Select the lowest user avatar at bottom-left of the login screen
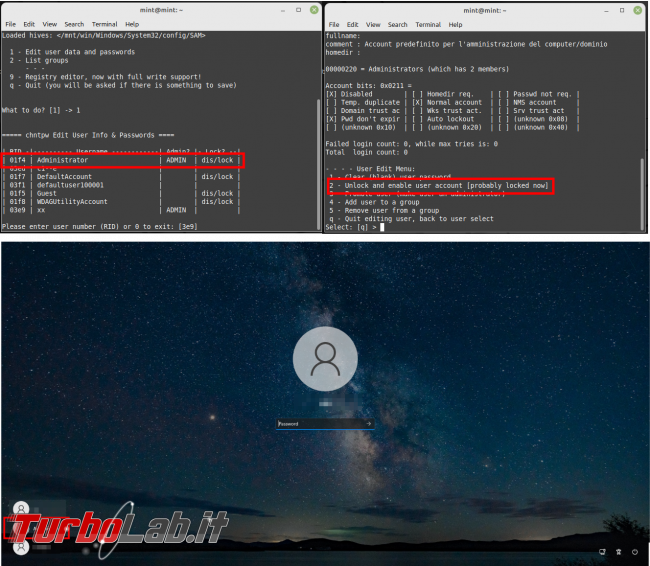This screenshot has height=566, width=650. (x=21, y=547)
